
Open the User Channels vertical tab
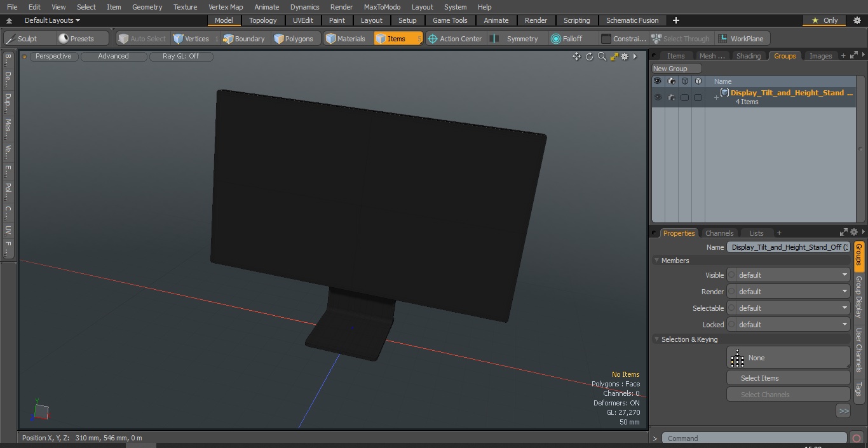pos(858,350)
